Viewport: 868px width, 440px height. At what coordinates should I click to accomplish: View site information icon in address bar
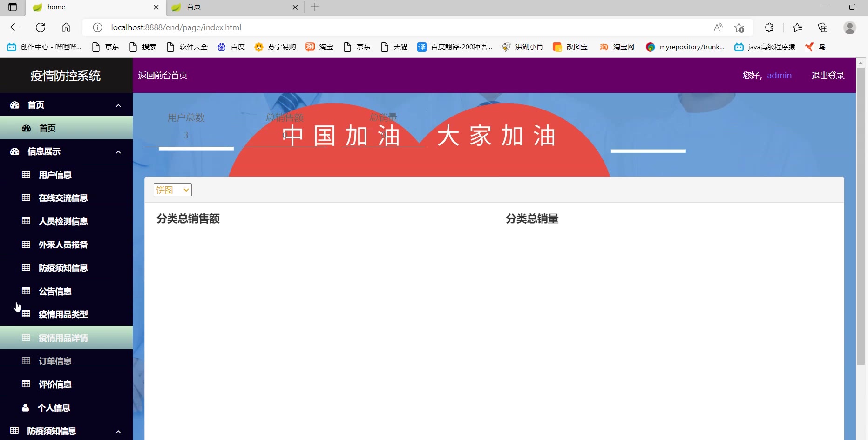(97, 27)
